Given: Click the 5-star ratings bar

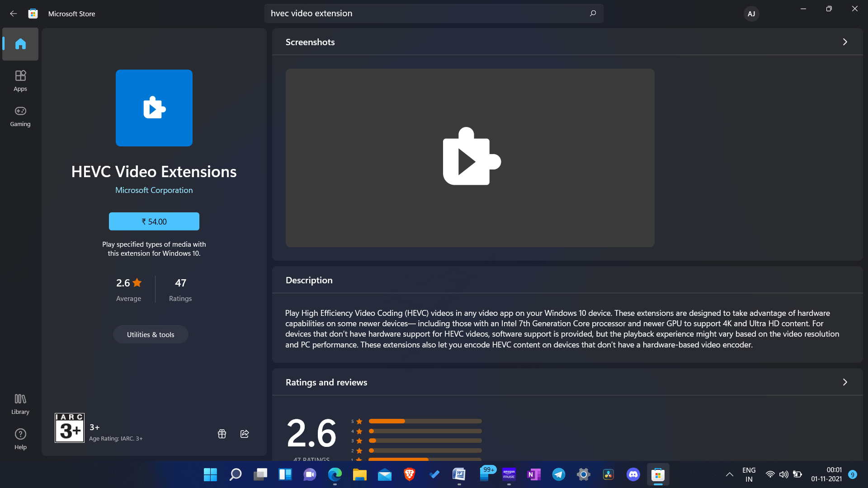Looking at the screenshot, I should [425, 421].
